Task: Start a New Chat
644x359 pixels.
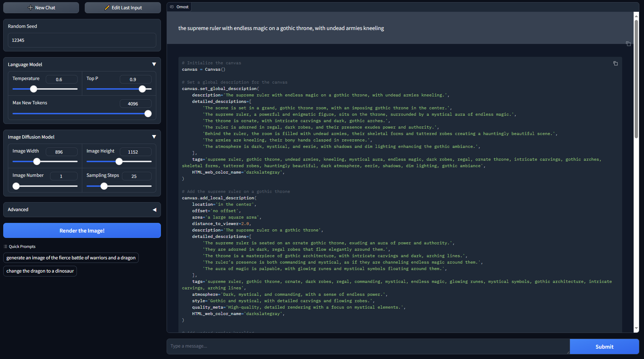Action: (41, 8)
